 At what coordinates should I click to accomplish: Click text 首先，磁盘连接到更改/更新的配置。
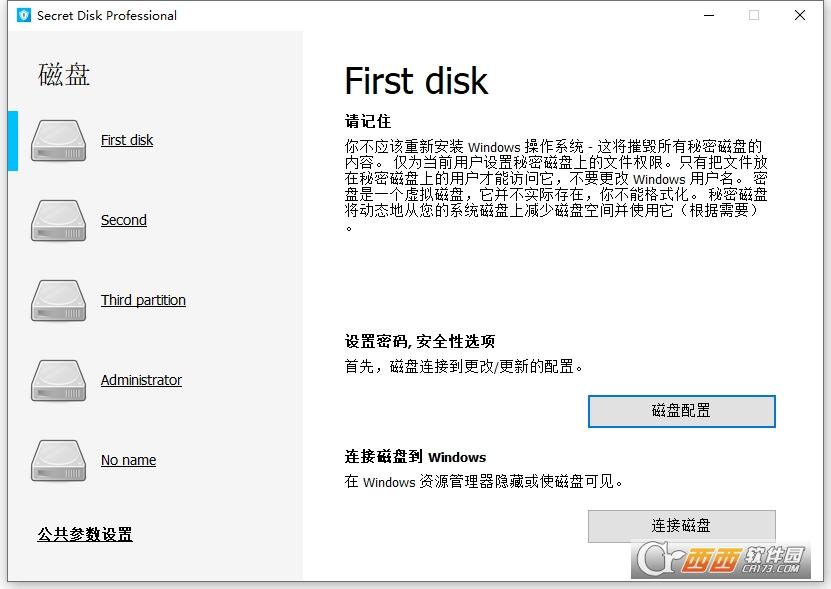pyautogui.click(x=464, y=366)
